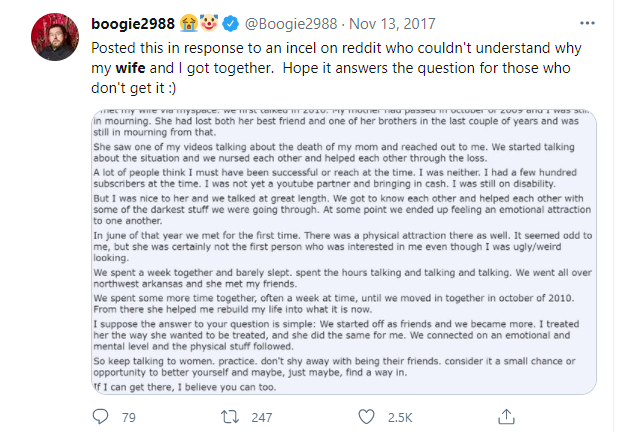The image size is (636, 448).
Task: Click the 247 retweets count
Action: [x=264, y=418]
